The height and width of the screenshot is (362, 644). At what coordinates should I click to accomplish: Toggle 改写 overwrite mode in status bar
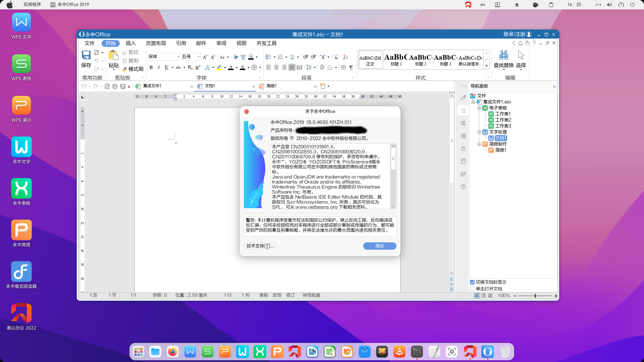coord(277,295)
